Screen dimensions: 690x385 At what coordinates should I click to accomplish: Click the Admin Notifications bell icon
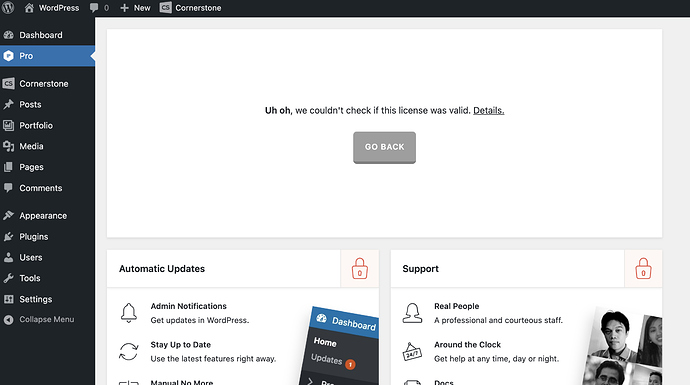[128, 313]
